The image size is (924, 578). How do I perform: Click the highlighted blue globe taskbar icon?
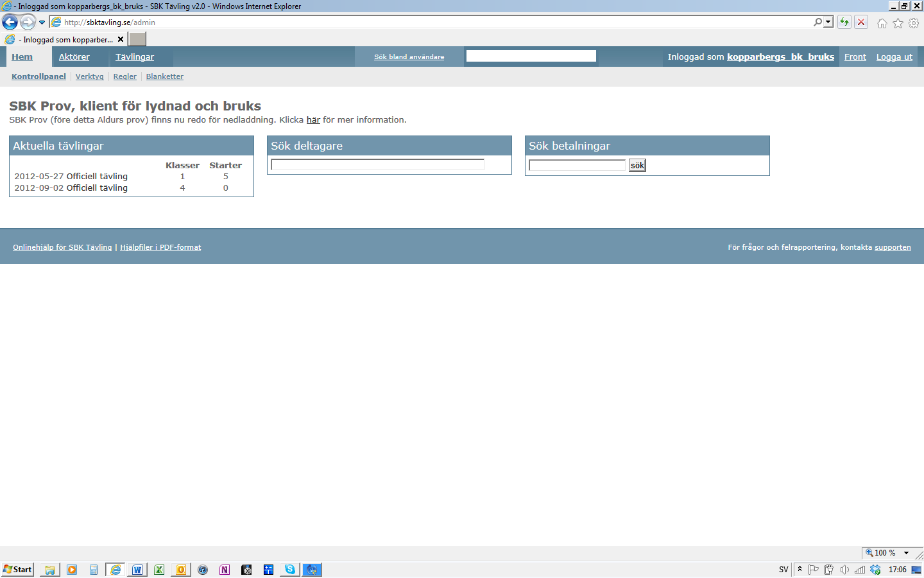pyautogui.click(x=312, y=570)
